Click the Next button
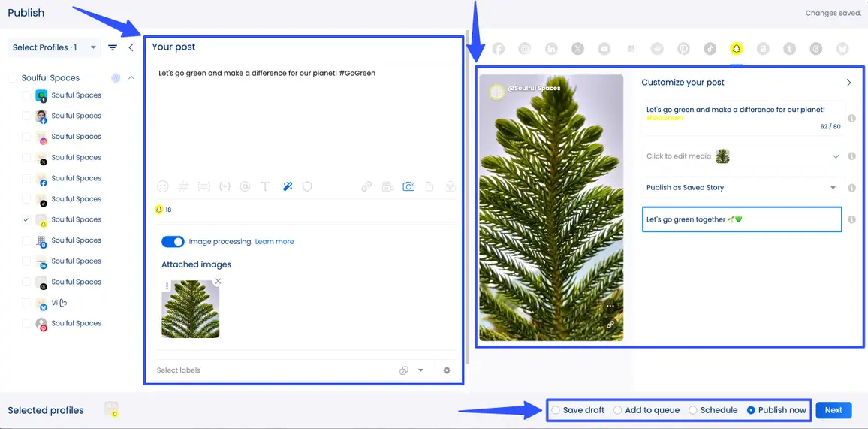The width and height of the screenshot is (868, 429). [x=833, y=410]
